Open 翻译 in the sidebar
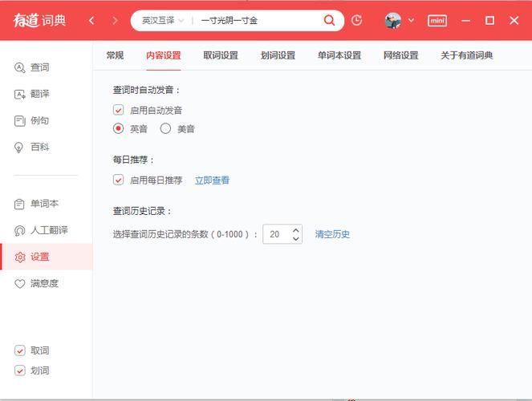 point(31,94)
